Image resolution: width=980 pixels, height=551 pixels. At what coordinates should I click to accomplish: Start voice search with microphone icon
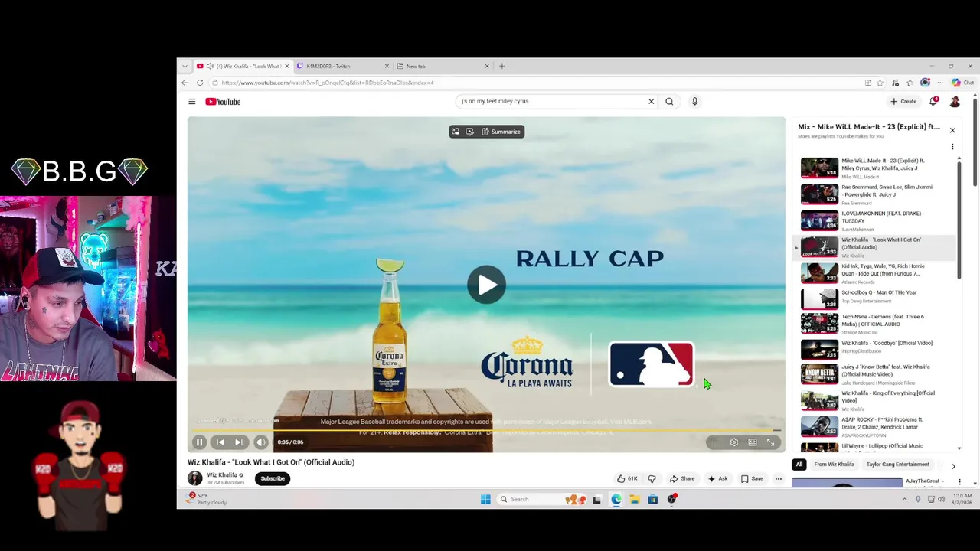tap(694, 101)
